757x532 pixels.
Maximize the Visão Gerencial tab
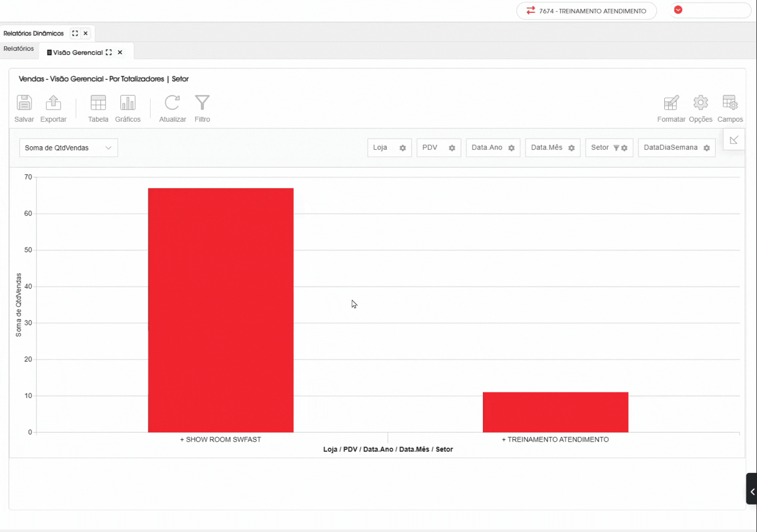(x=109, y=52)
